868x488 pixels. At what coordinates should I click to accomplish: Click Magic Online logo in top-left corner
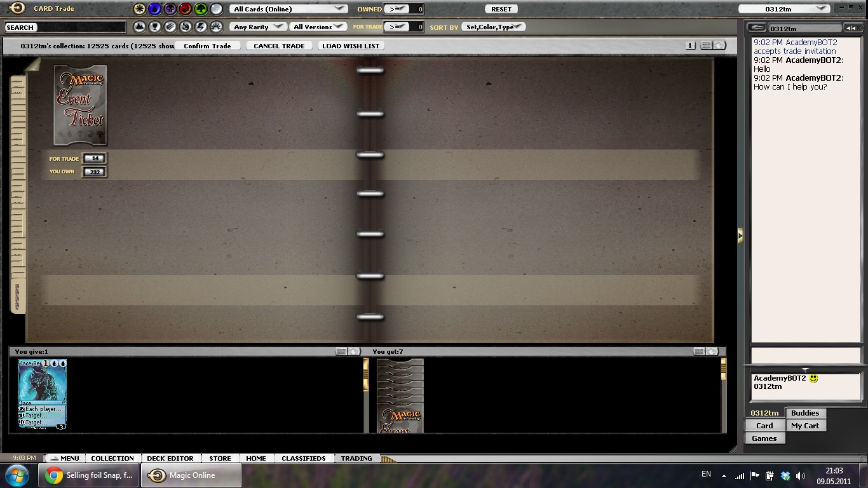tap(17, 8)
